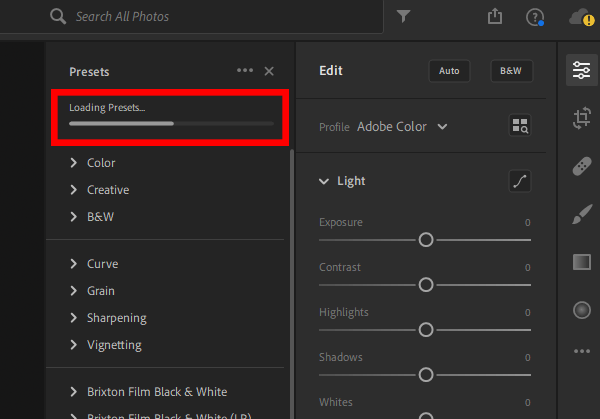Select the Healing Brush bandage tool

click(x=582, y=166)
